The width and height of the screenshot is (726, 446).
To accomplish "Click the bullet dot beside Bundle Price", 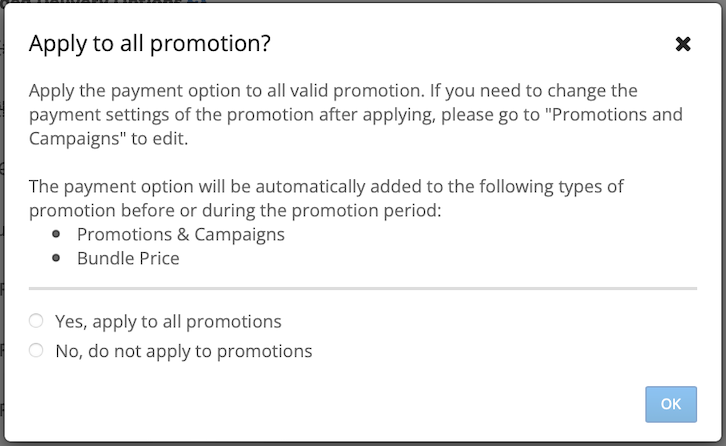I will click(56, 258).
